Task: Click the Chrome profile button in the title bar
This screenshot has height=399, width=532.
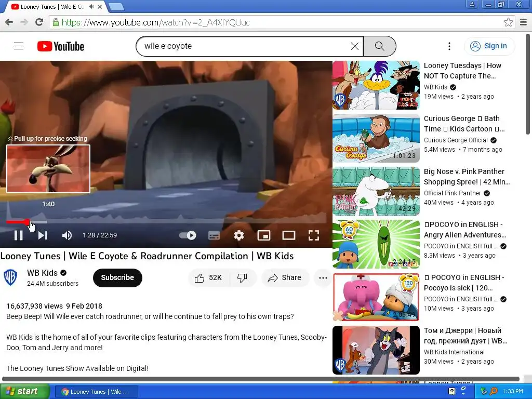Action: click(x=472, y=4)
